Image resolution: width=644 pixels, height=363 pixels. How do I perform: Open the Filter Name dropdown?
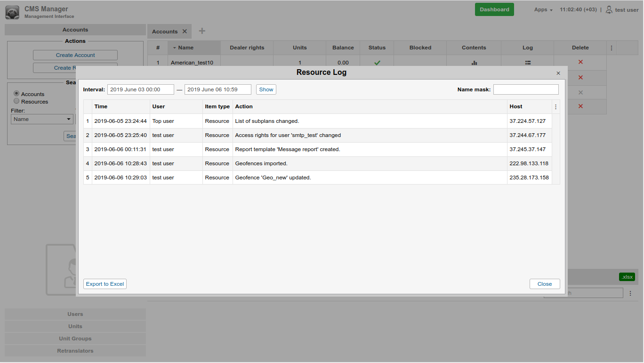(42, 119)
